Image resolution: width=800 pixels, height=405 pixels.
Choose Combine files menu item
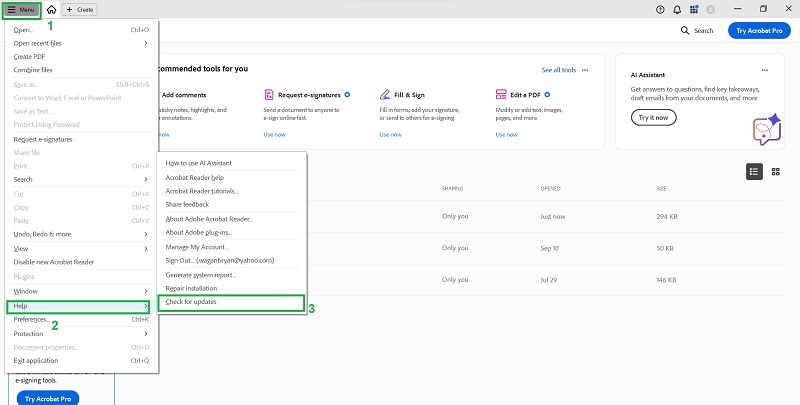[82, 70]
